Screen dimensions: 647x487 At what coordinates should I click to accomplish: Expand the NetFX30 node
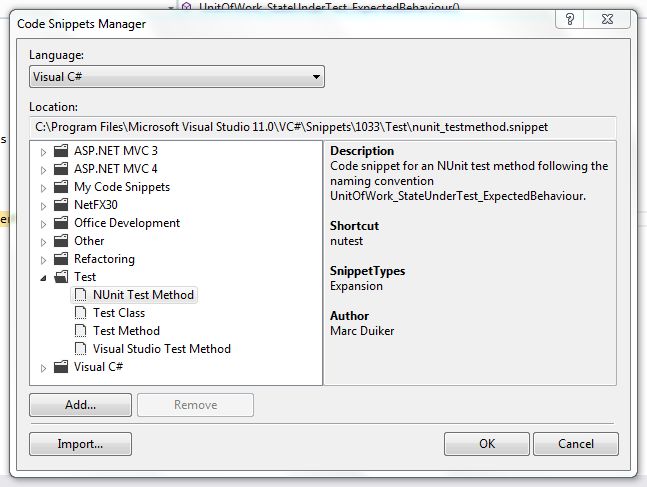43,206
